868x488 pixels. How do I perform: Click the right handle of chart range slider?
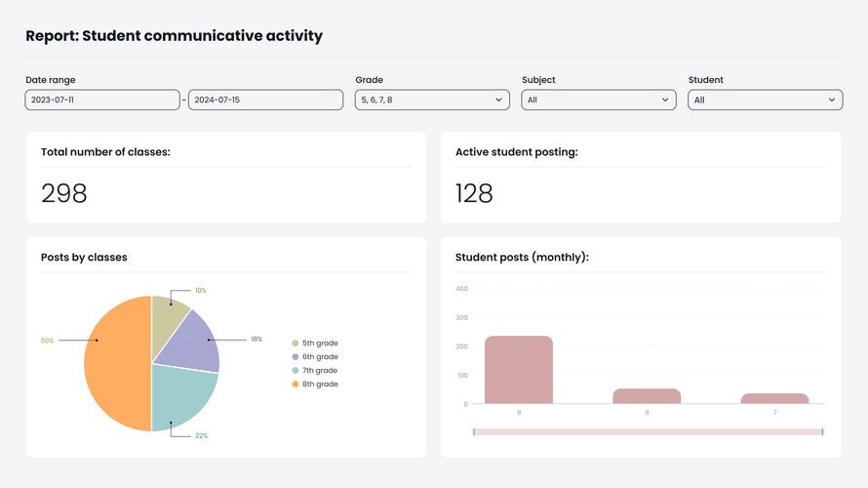(x=822, y=431)
